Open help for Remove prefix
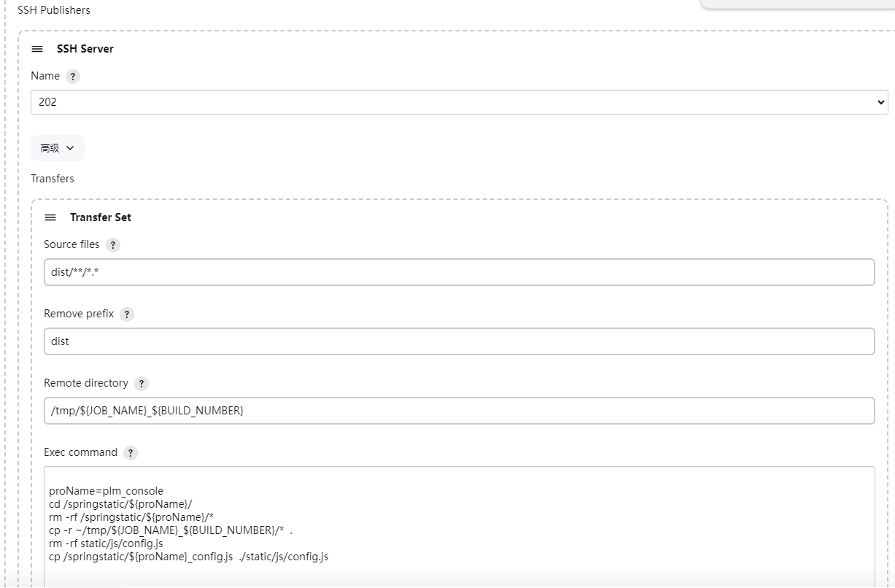 click(x=126, y=314)
